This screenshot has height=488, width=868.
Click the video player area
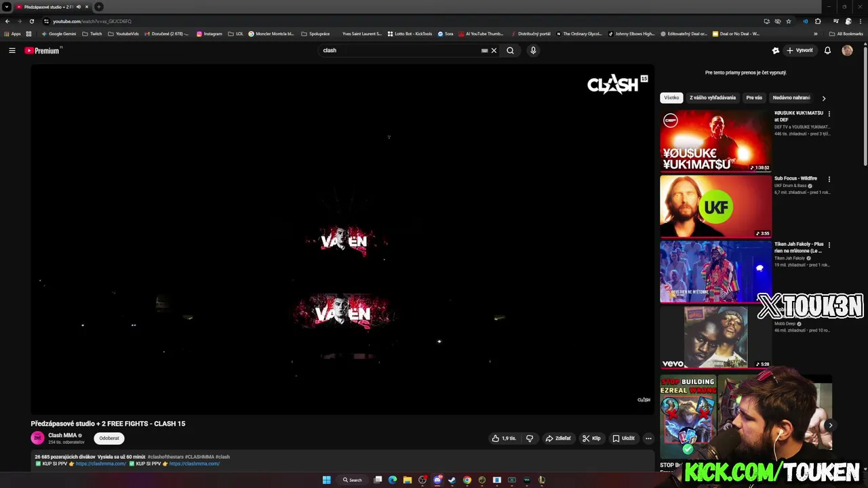pos(342,239)
